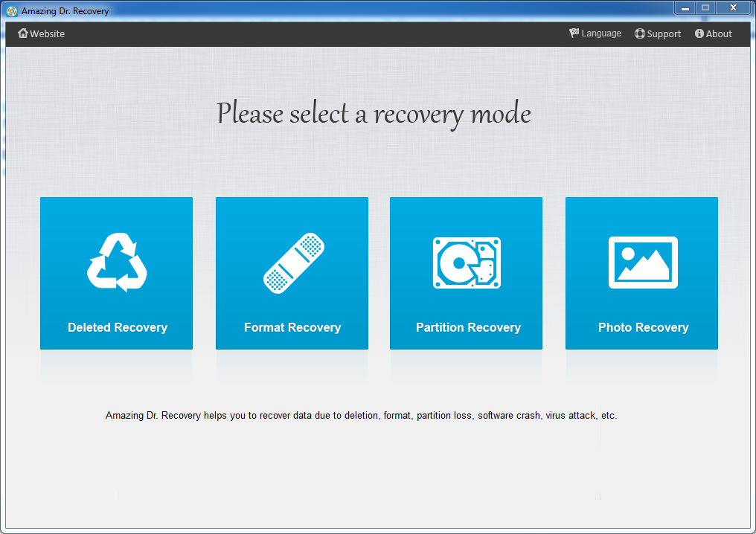This screenshot has width=756, height=534.
Task: Click the house icon next to Website
Action: click(x=22, y=33)
